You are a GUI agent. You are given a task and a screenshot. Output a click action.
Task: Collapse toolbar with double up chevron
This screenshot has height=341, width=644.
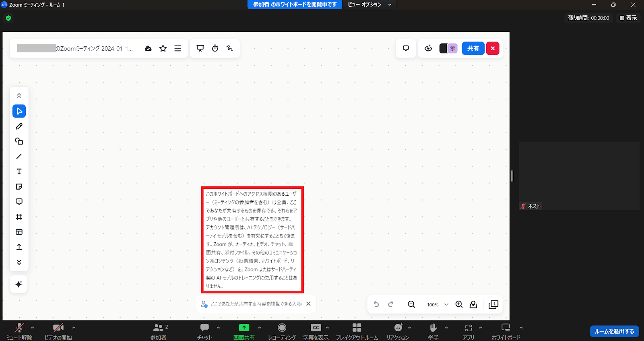click(x=19, y=96)
